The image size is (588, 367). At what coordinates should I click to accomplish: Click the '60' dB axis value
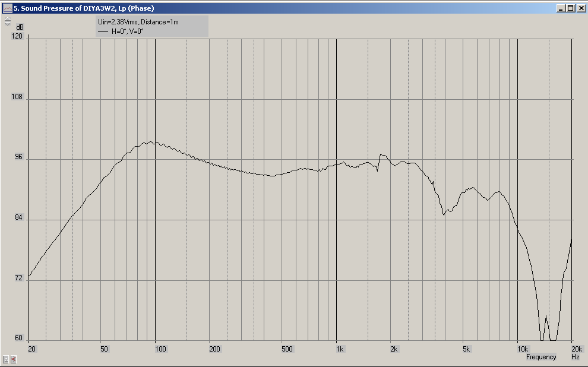coord(19,338)
